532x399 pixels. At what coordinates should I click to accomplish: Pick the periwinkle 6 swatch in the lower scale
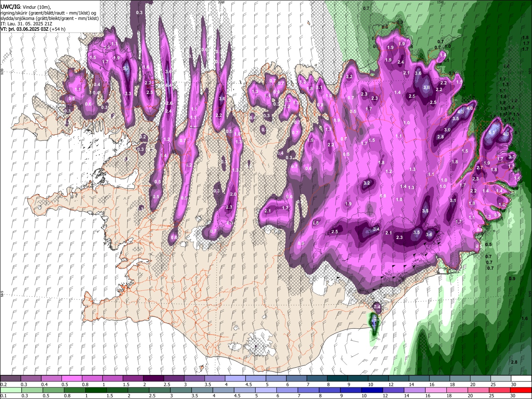click(x=287, y=390)
